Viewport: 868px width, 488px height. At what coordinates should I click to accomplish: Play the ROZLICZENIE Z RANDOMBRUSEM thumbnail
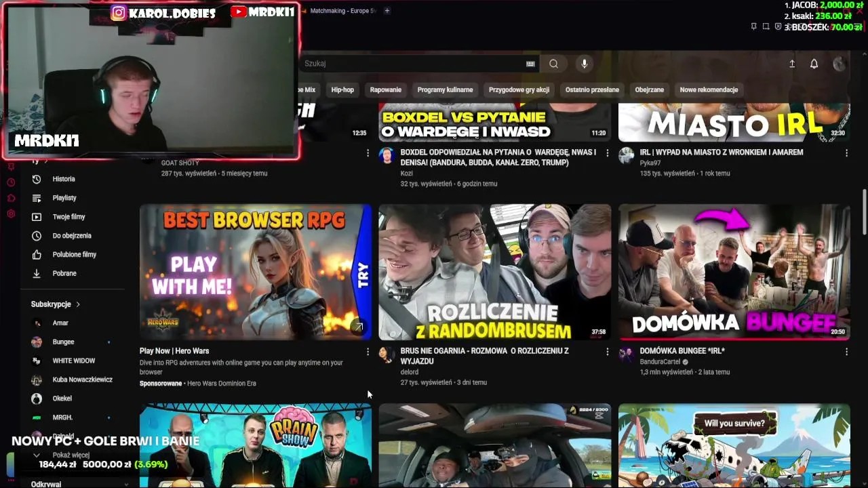[494, 272]
